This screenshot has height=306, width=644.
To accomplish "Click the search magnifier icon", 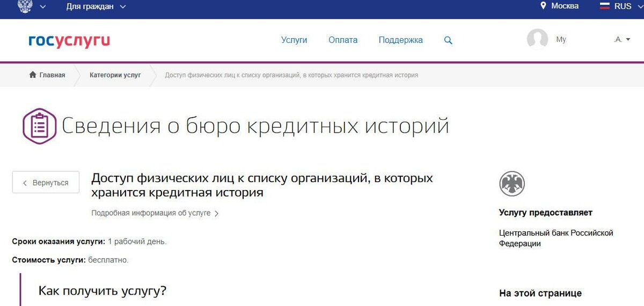I will point(448,40).
